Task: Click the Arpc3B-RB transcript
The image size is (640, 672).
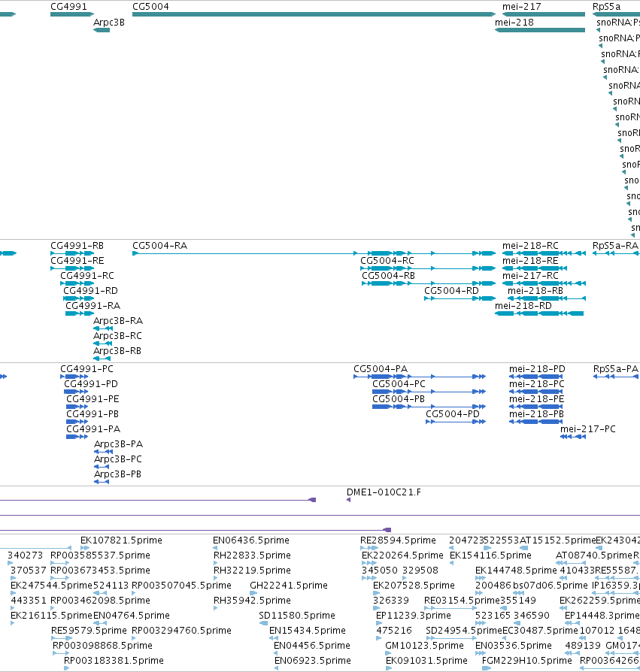Action: coord(102,359)
